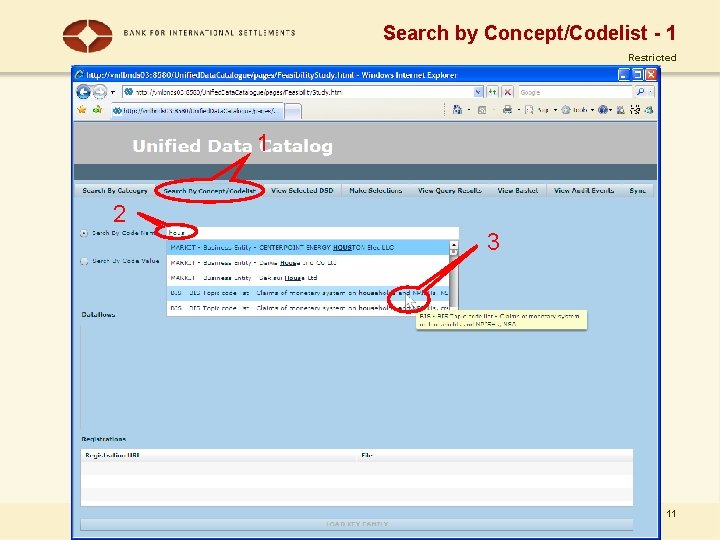
Task: Start a search with the magnifying glass icon
Action: coord(640,92)
